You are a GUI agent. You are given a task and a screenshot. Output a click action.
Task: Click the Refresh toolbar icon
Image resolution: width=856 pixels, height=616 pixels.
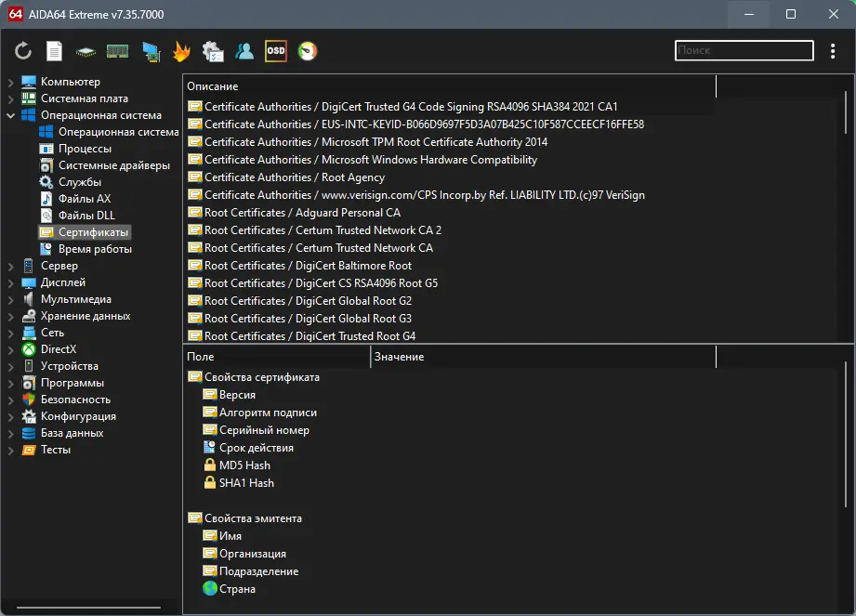[x=23, y=51]
